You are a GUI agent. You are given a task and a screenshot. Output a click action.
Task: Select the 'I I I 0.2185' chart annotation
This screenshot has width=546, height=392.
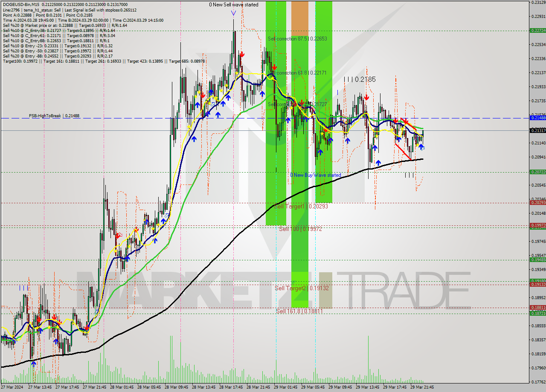(x=360, y=79)
